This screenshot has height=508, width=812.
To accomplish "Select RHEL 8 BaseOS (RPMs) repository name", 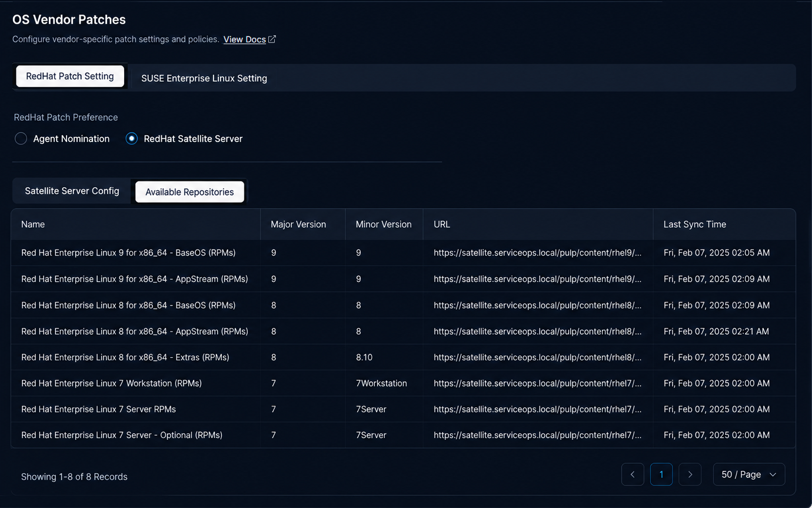I will coord(128,306).
